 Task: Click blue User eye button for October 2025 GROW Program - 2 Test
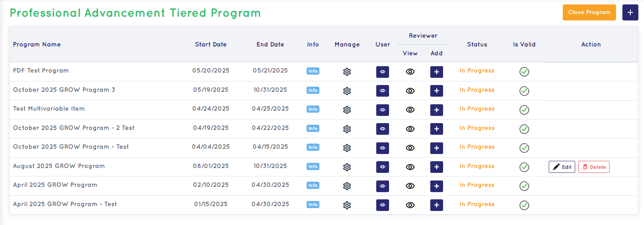(x=383, y=129)
